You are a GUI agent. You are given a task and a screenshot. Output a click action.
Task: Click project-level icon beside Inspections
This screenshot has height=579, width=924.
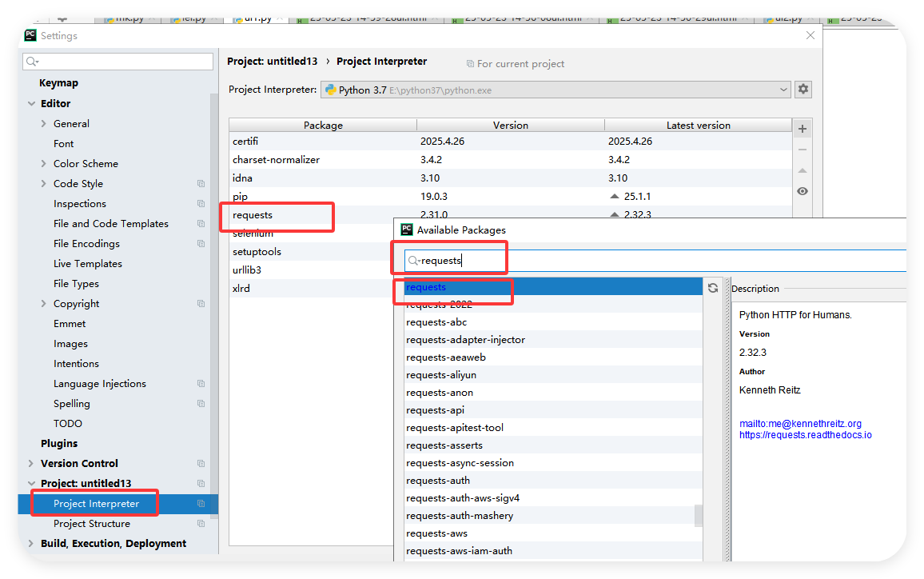201,204
